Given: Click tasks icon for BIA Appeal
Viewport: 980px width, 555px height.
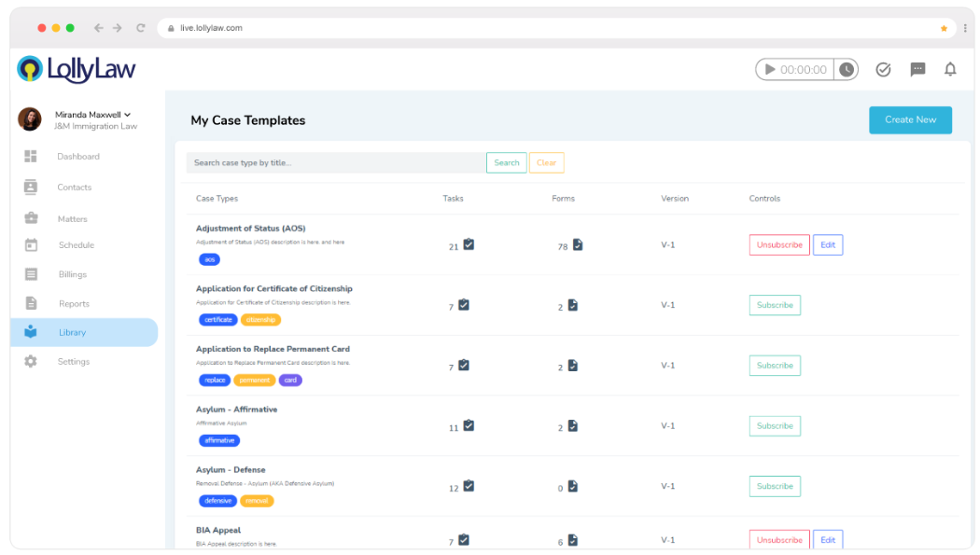Looking at the screenshot, I should (464, 539).
